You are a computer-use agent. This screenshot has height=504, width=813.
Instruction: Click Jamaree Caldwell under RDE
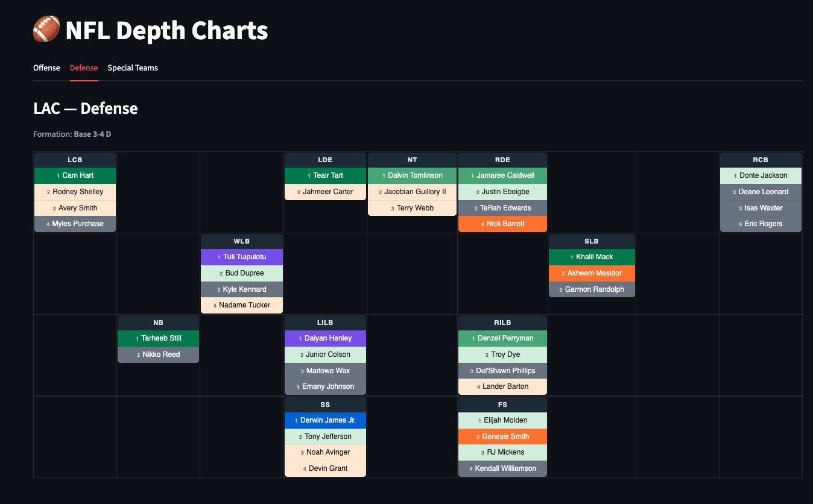pos(502,175)
